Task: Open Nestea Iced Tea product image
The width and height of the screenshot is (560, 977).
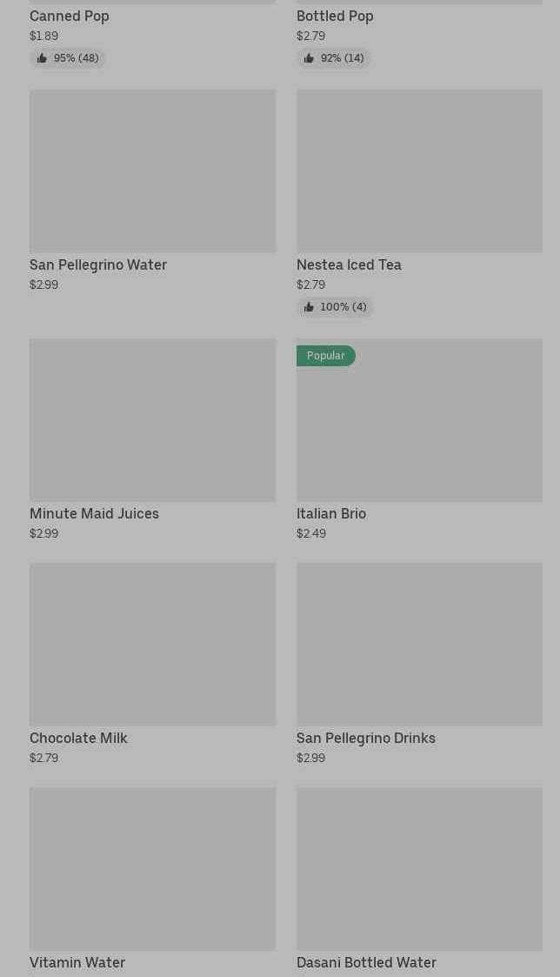Action: (x=419, y=171)
